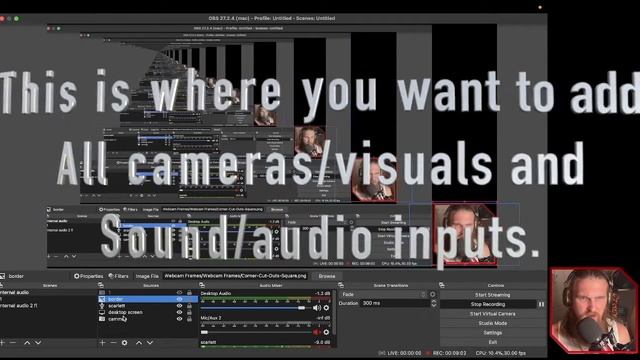Move scene down in Scenes list
The image size is (640, 360).
(x=38, y=343)
